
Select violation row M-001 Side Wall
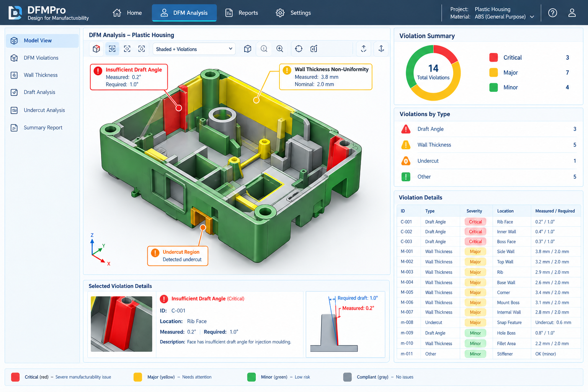[489, 252]
